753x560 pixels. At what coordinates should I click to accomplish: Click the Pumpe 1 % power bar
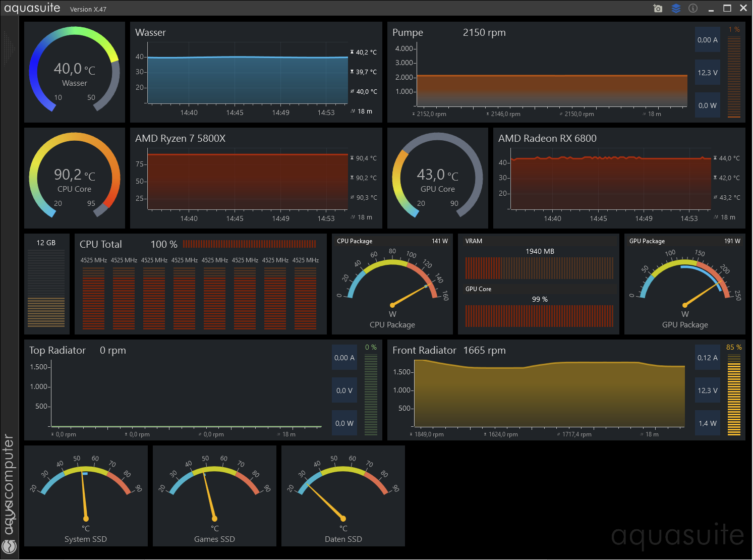pos(734,77)
